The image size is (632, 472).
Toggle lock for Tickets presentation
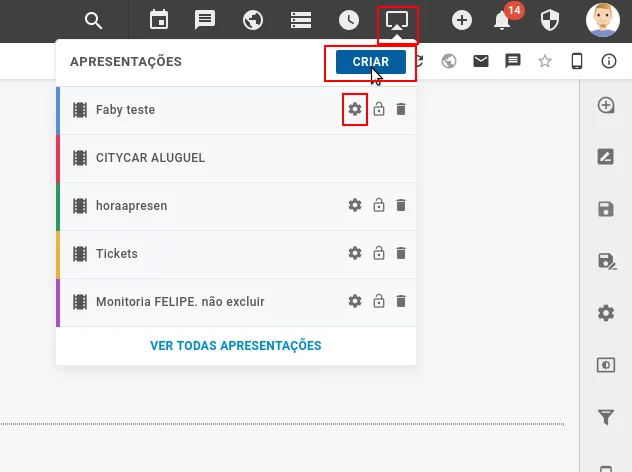coord(379,253)
